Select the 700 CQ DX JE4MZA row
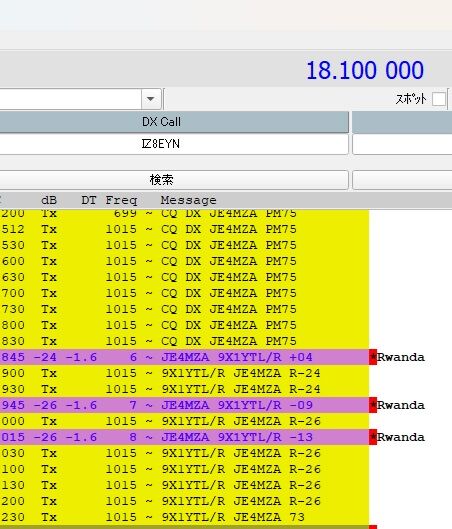452x529 pixels. tap(185, 293)
